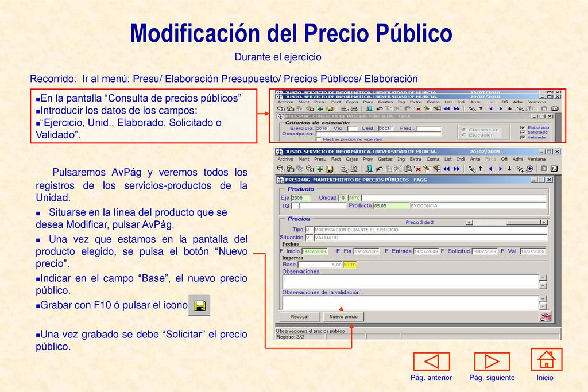Open Mant menu in Consulta window
Viewport: 588px width, 392px height.
pyautogui.click(x=304, y=102)
